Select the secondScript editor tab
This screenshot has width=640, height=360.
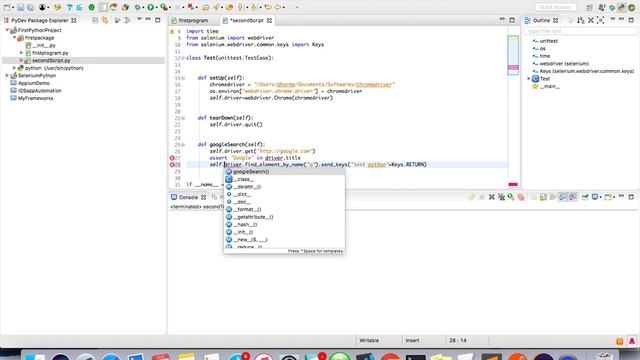pyautogui.click(x=247, y=20)
